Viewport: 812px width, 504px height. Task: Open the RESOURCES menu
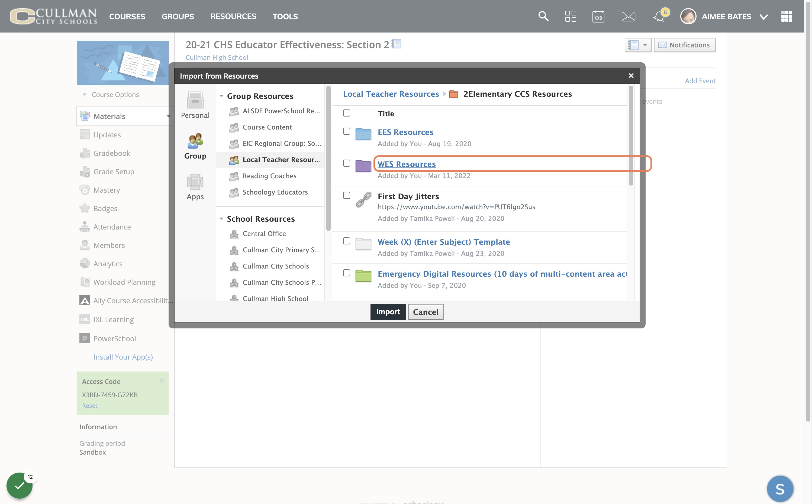233,16
